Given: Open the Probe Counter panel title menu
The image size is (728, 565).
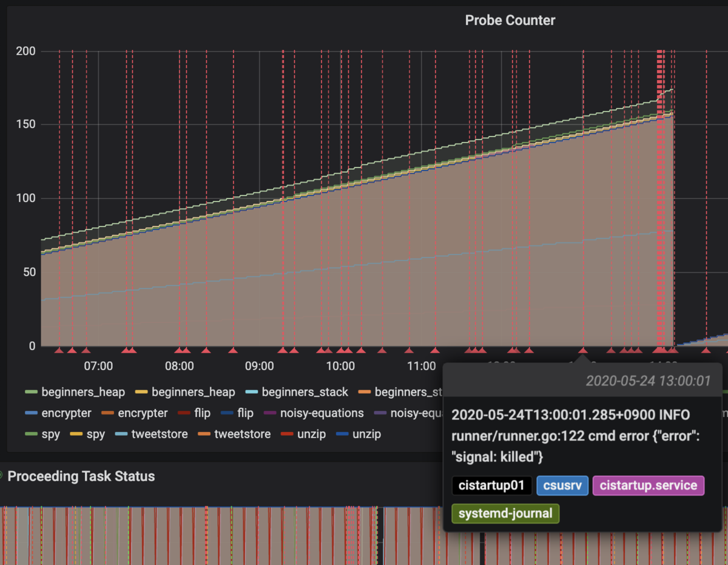Looking at the screenshot, I should (x=510, y=20).
